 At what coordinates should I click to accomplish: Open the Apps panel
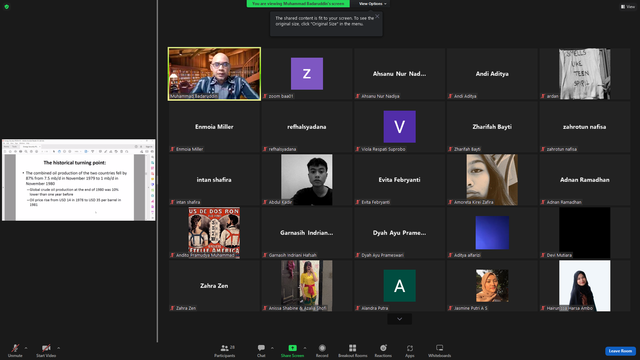410,350
